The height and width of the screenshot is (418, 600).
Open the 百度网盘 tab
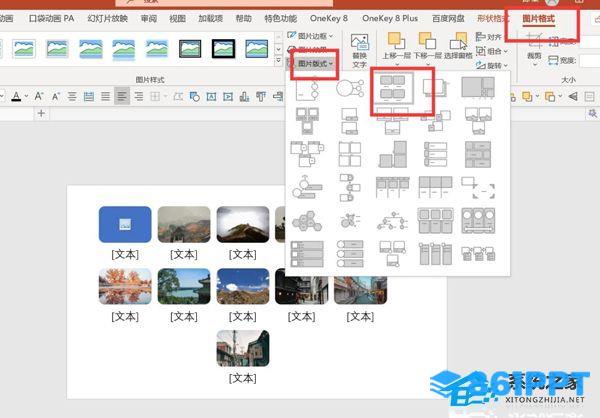(448, 18)
